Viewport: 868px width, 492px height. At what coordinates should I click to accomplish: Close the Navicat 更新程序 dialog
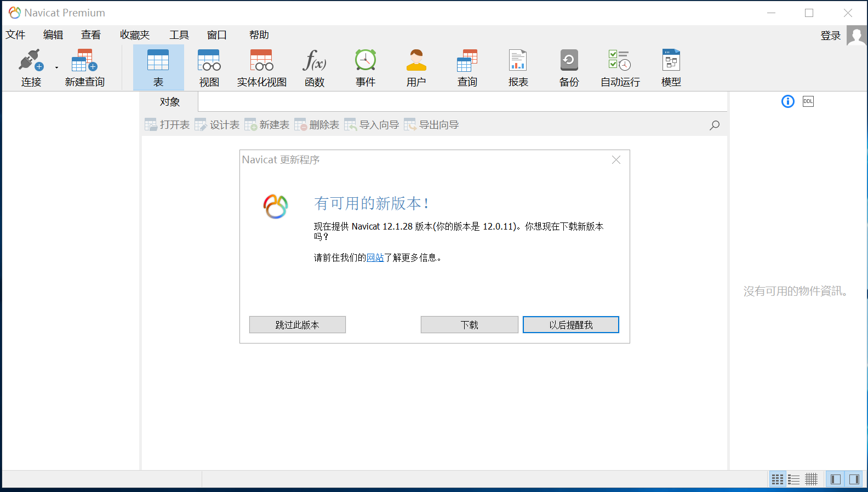(x=616, y=159)
